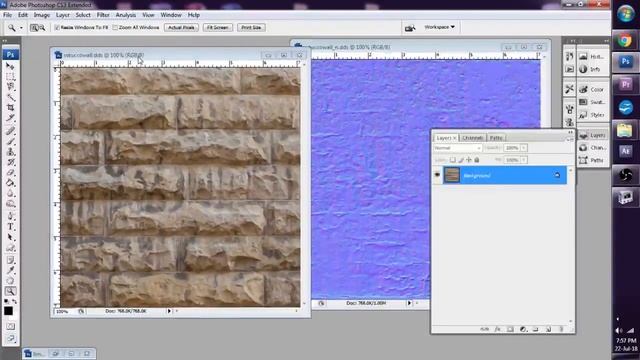Screen dimensions: 640x360
Task: Toggle Resize Windows To Fit checkbox
Action: click(57, 28)
